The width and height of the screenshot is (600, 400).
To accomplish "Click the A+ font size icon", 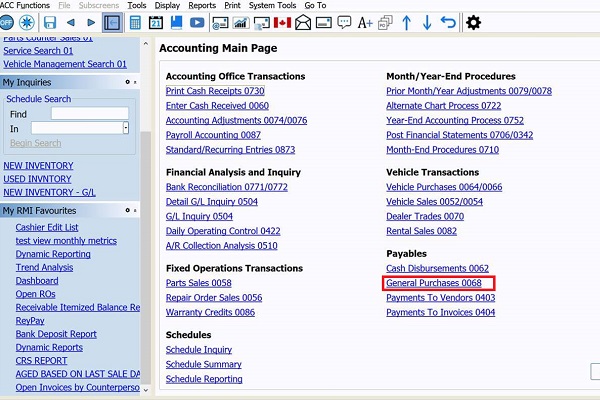I will pyautogui.click(x=364, y=22).
